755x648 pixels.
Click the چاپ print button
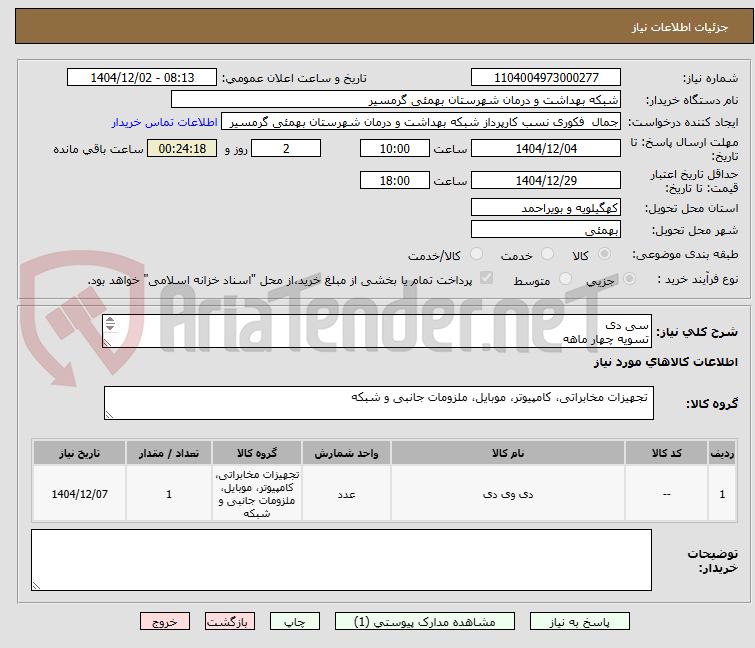295,622
